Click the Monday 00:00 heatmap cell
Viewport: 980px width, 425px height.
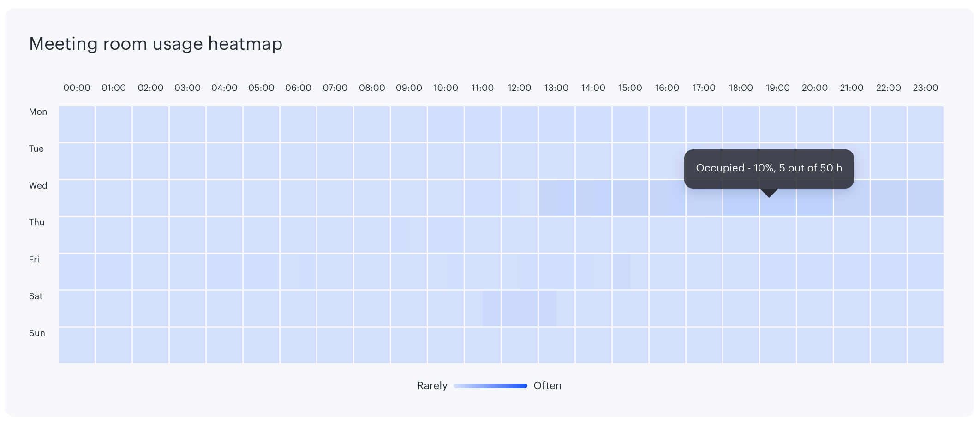click(x=77, y=124)
